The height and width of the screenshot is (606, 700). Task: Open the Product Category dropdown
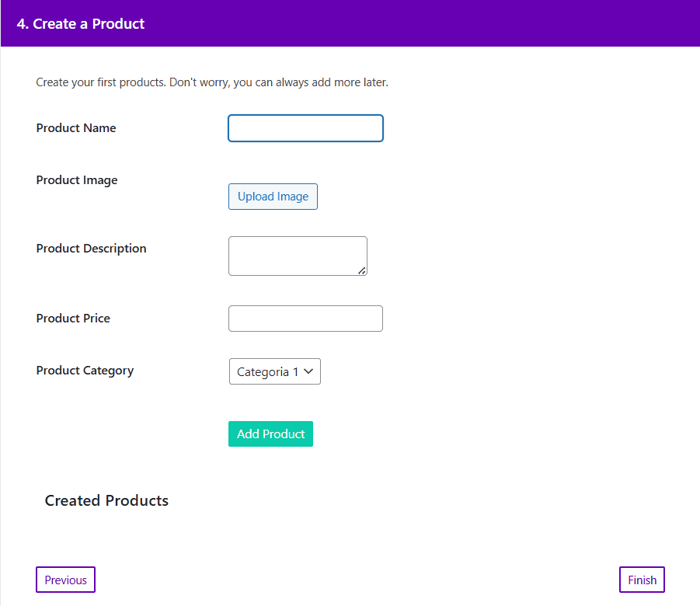274,371
